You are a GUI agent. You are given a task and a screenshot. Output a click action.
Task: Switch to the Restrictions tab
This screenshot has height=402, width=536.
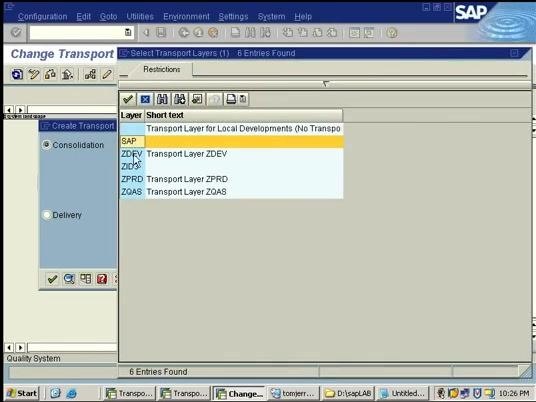(162, 69)
